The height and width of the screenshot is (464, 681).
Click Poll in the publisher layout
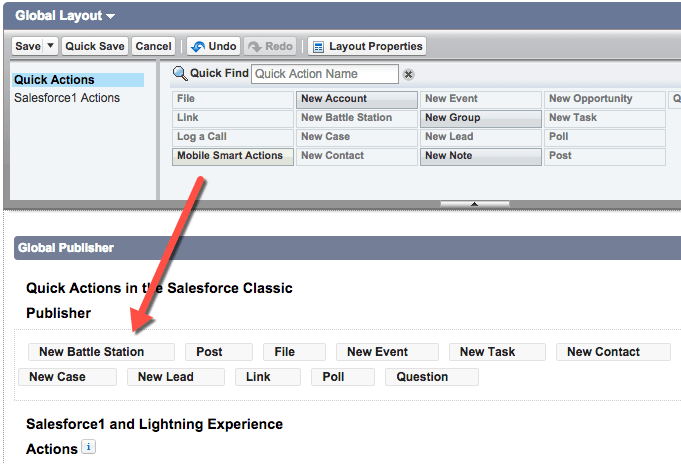coord(343,377)
